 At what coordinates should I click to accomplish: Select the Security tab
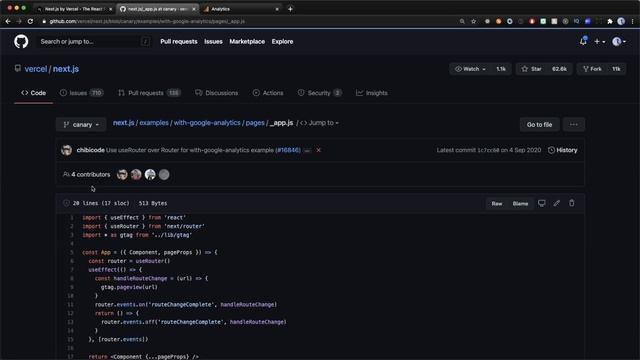[x=319, y=93]
